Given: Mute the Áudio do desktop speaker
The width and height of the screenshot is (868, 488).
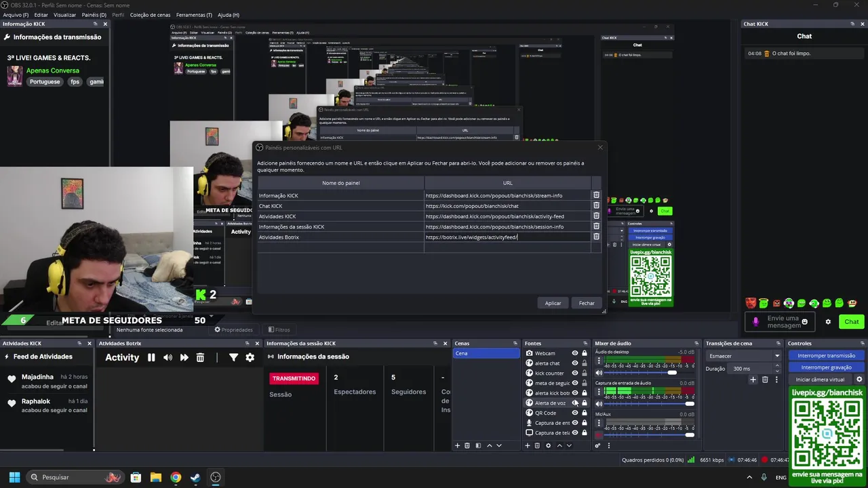Looking at the screenshot, I should [x=599, y=373].
